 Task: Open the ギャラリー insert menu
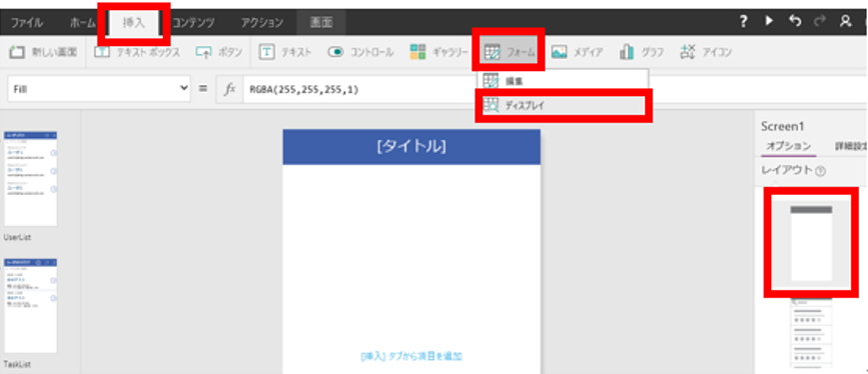pos(438,53)
